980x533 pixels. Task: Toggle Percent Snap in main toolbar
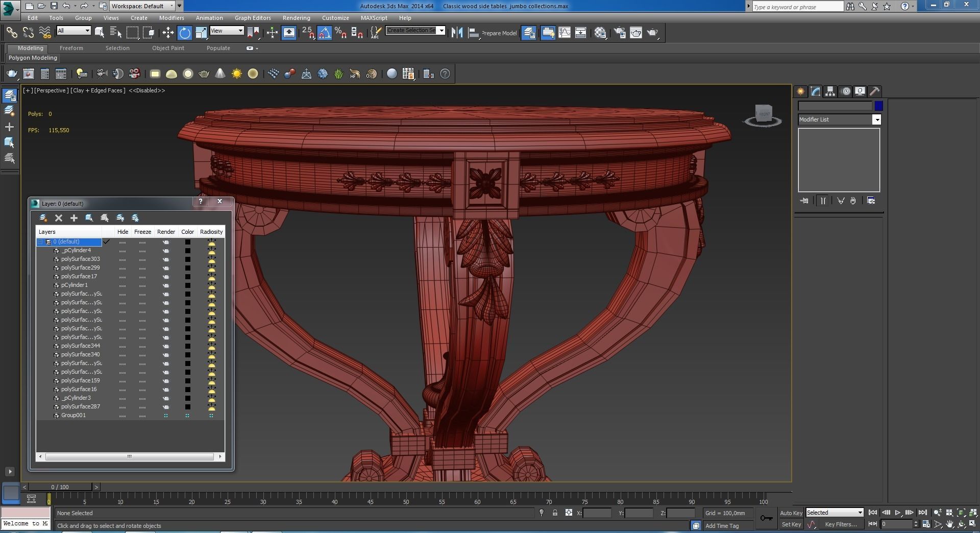[341, 33]
